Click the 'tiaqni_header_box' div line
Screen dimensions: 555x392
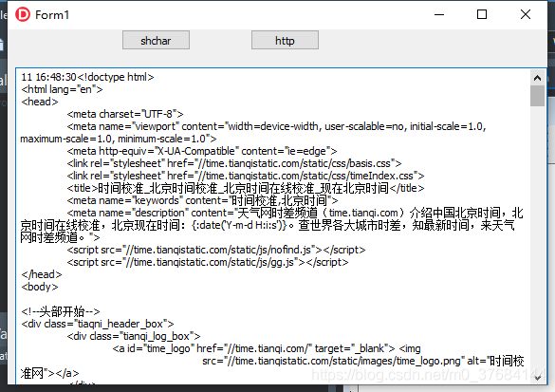tap(98, 324)
